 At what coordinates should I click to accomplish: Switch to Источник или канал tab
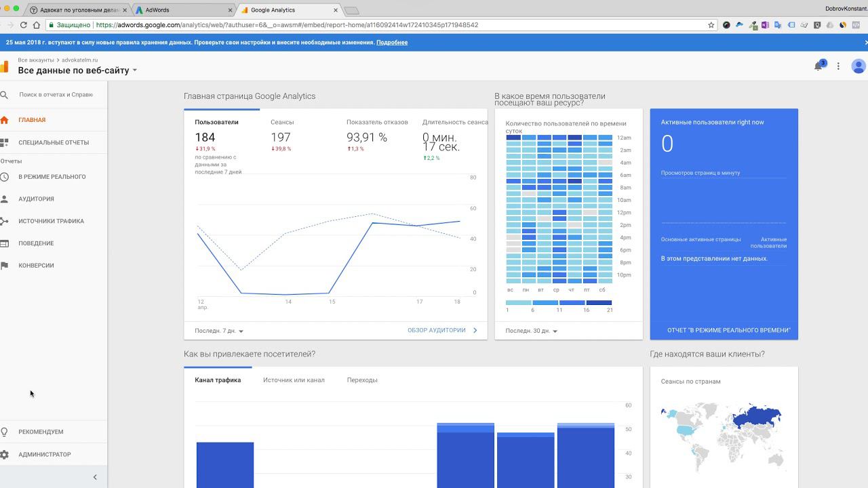[x=294, y=380]
